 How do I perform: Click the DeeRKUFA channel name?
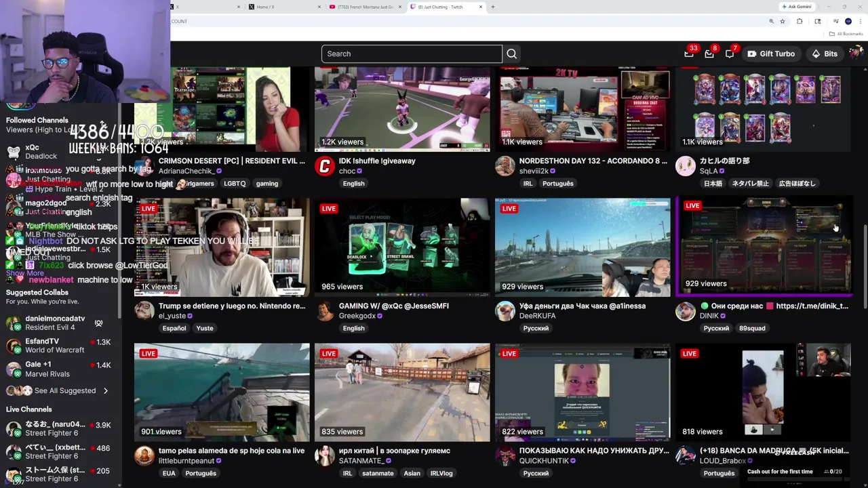537,316
